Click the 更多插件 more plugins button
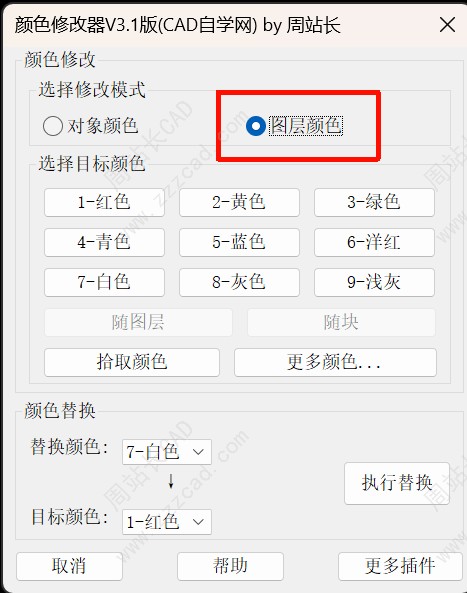467x593 pixels. [400, 566]
